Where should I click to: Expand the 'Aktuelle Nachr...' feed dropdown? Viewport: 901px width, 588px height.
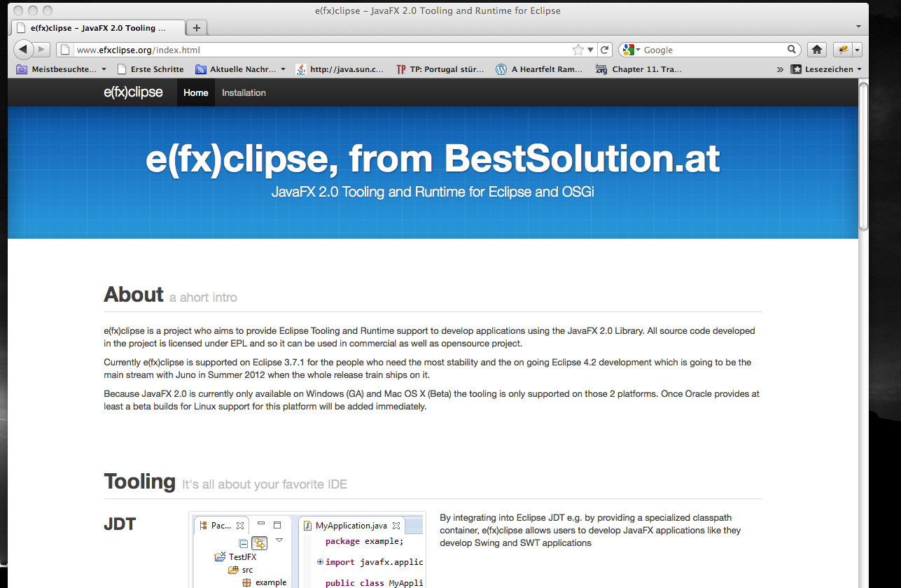pyautogui.click(x=283, y=69)
